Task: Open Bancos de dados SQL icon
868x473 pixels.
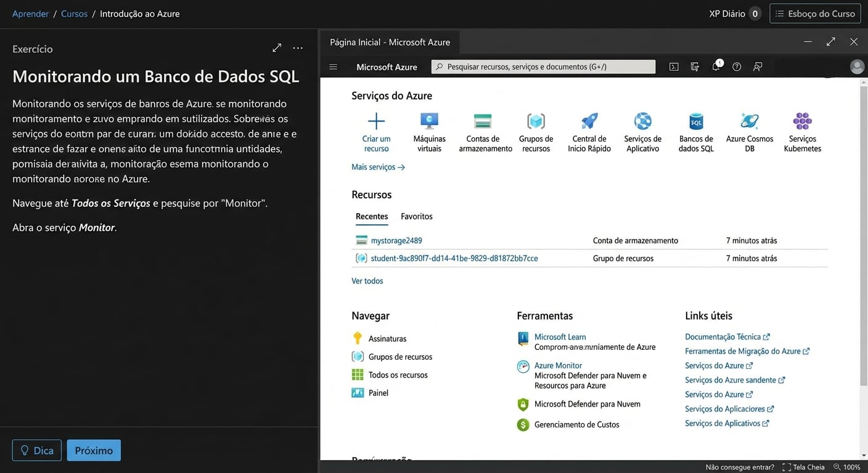Action: (696, 121)
